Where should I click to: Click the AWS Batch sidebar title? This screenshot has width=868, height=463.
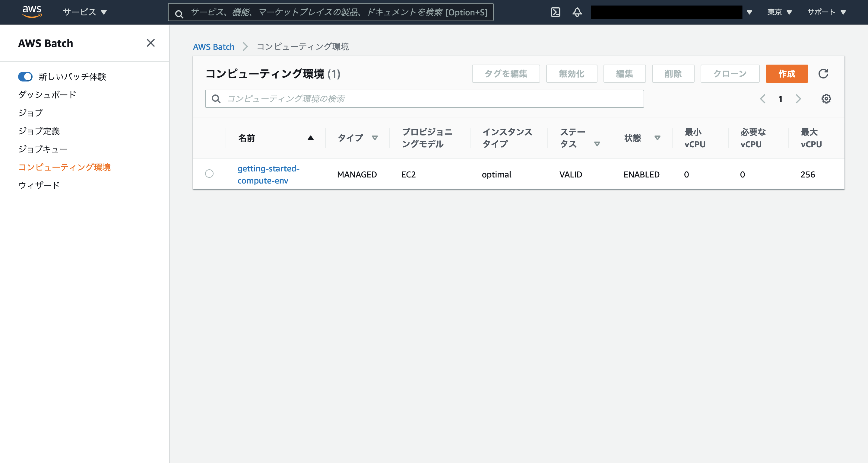[x=46, y=43]
